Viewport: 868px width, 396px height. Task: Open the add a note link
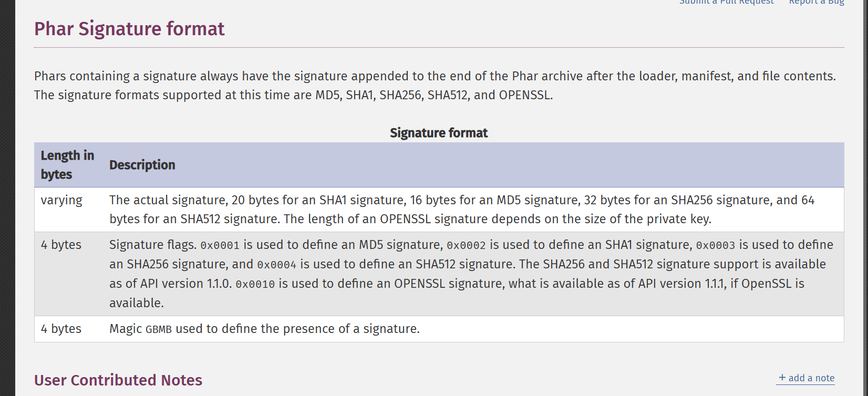pyautogui.click(x=807, y=378)
